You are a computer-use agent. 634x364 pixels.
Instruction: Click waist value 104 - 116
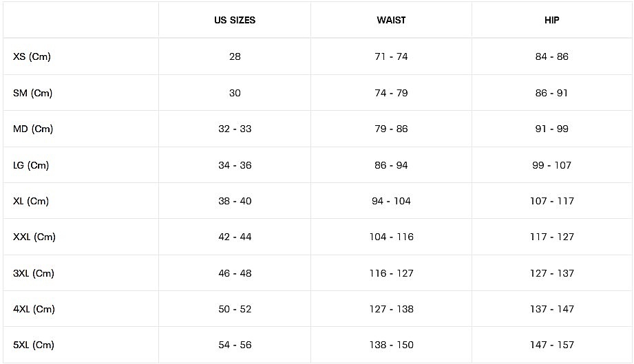point(391,237)
